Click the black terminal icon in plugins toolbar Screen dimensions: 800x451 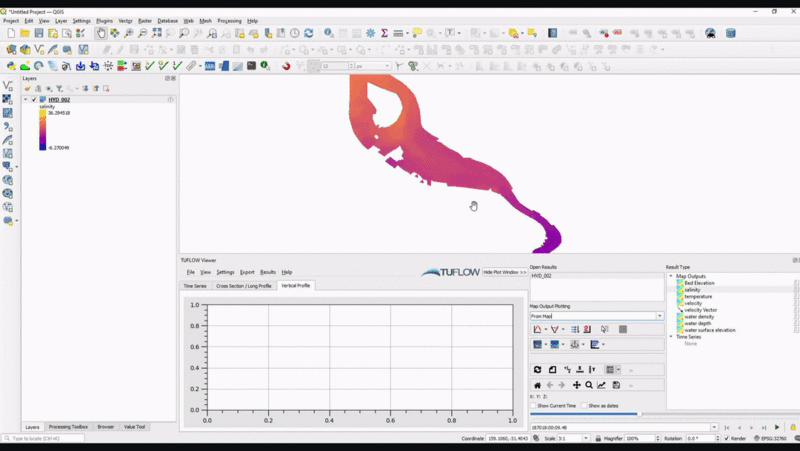pyautogui.click(x=251, y=66)
